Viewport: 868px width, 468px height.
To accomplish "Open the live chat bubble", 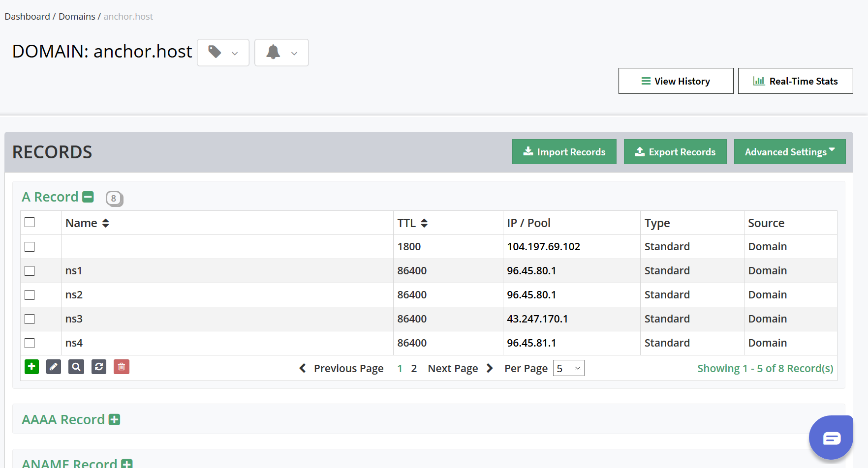I will pyautogui.click(x=831, y=438).
